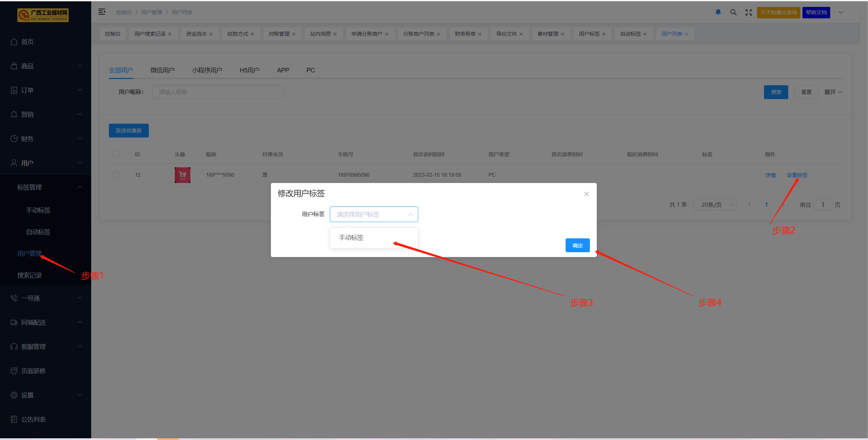
Task: Click the user's shopping cart avatar thumbnail
Action: coord(182,175)
